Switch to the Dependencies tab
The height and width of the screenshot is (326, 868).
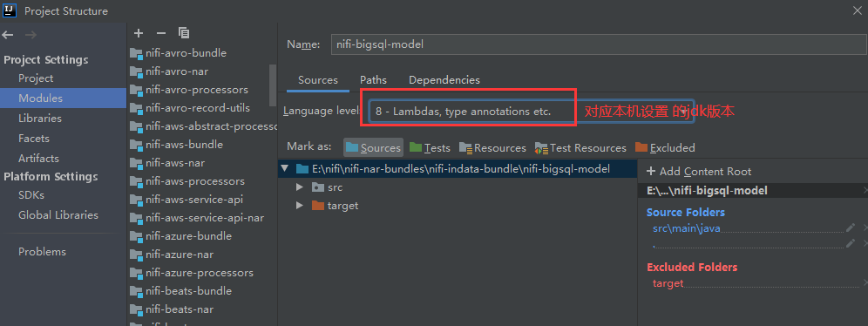click(444, 80)
